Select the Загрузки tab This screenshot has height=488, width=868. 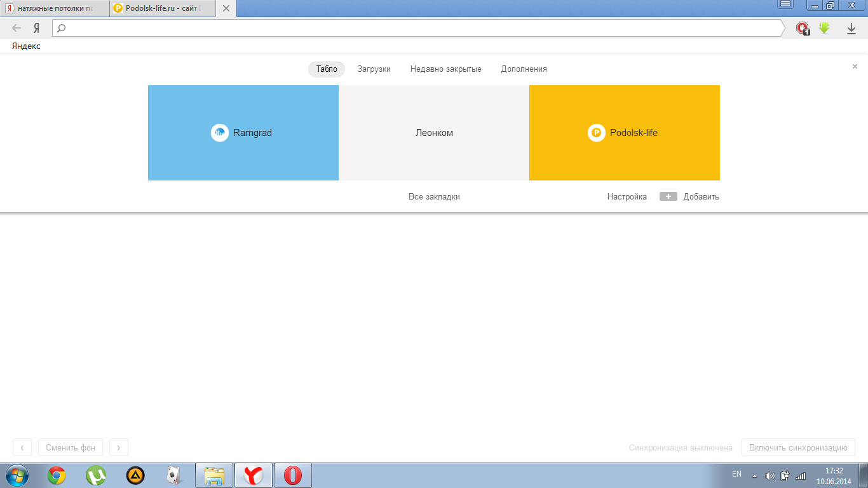pos(374,69)
